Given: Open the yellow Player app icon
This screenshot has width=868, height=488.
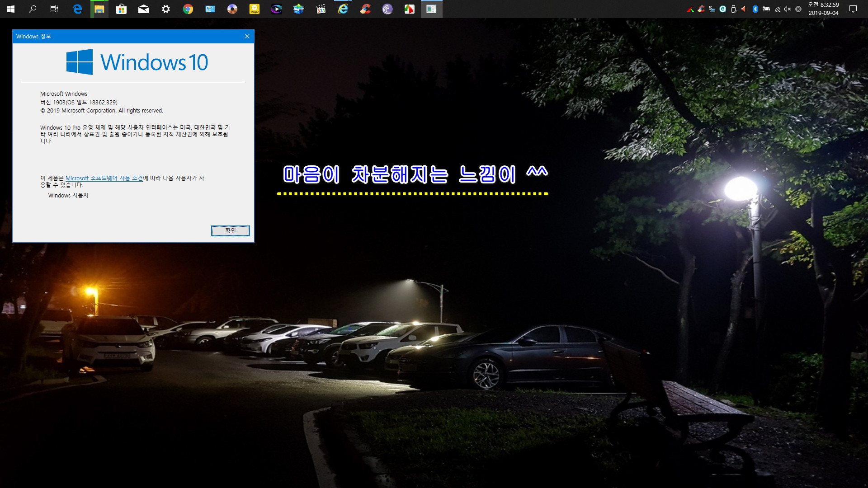Looking at the screenshot, I should pyautogui.click(x=255, y=9).
